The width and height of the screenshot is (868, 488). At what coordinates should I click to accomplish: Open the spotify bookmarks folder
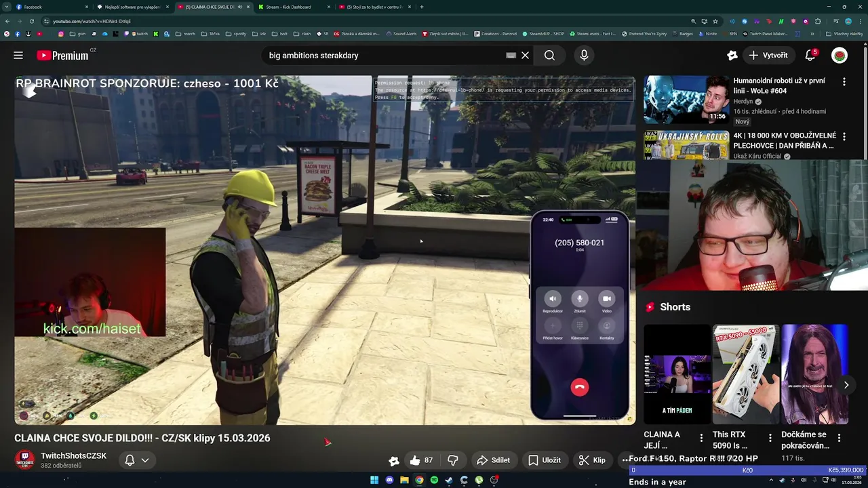point(236,34)
